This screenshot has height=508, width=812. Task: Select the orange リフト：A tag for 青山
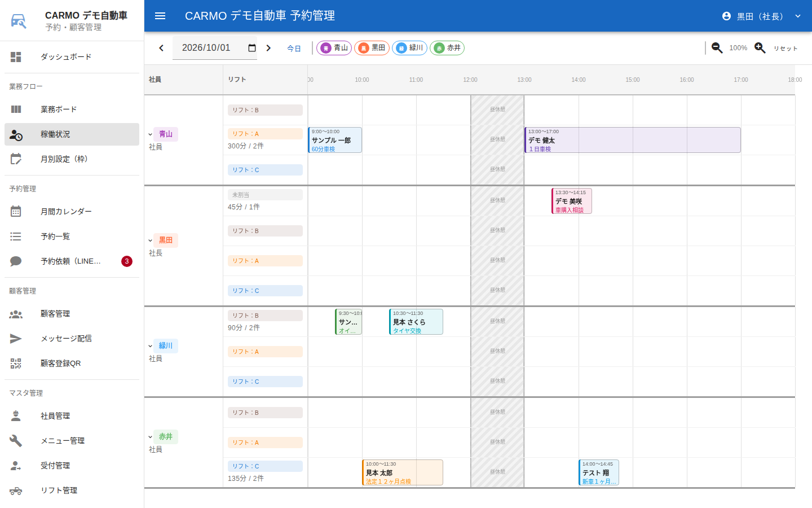click(x=265, y=134)
